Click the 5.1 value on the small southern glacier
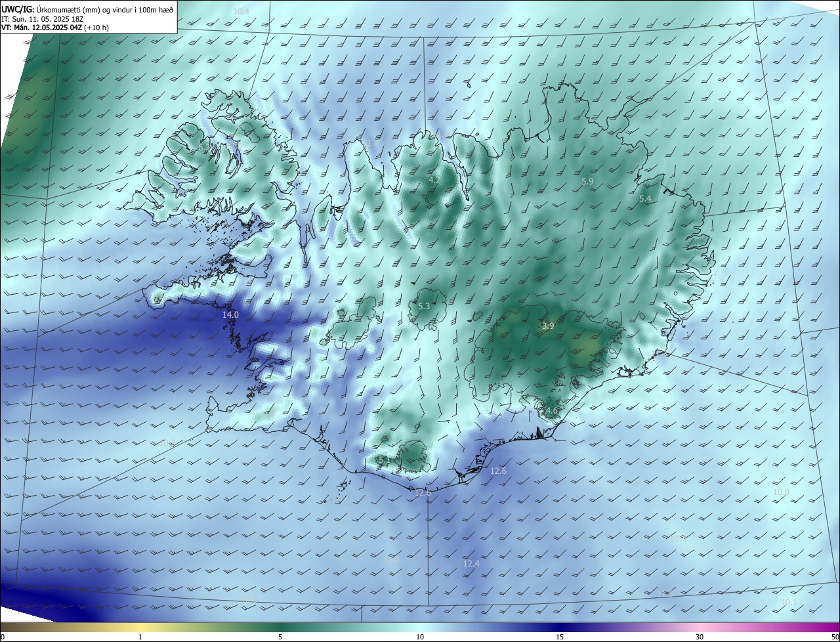The height and width of the screenshot is (642, 840). coord(384,460)
